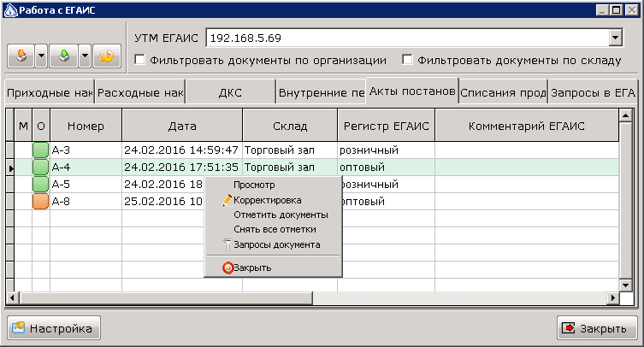644x347 pixels.
Task: Select document number А-8 cell
Action: [86, 201]
